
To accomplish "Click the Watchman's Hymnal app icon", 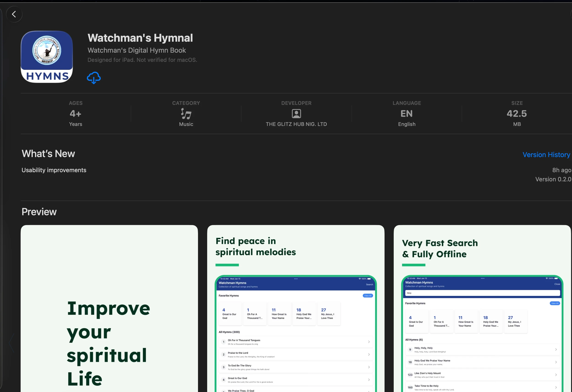I will click(x=47, y=57).
